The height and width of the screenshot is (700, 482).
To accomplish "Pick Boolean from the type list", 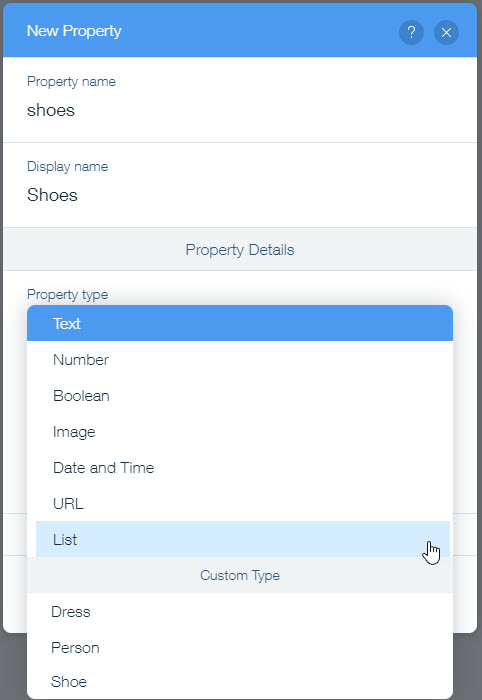I will tap(240, 396).
